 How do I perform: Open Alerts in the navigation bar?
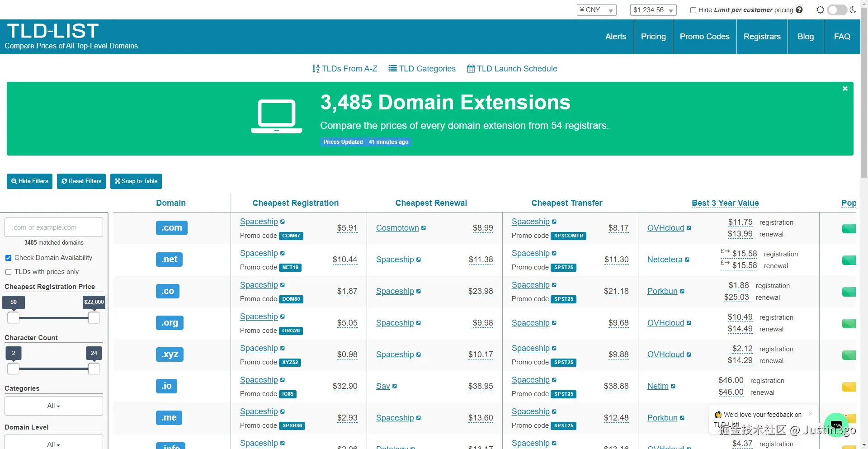pyautogui.click(x=616, y=37)
